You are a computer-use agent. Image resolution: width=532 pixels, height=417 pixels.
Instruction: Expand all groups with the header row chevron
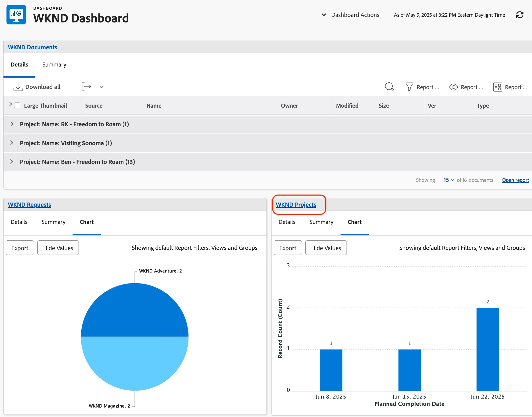(x=10, y=104)
